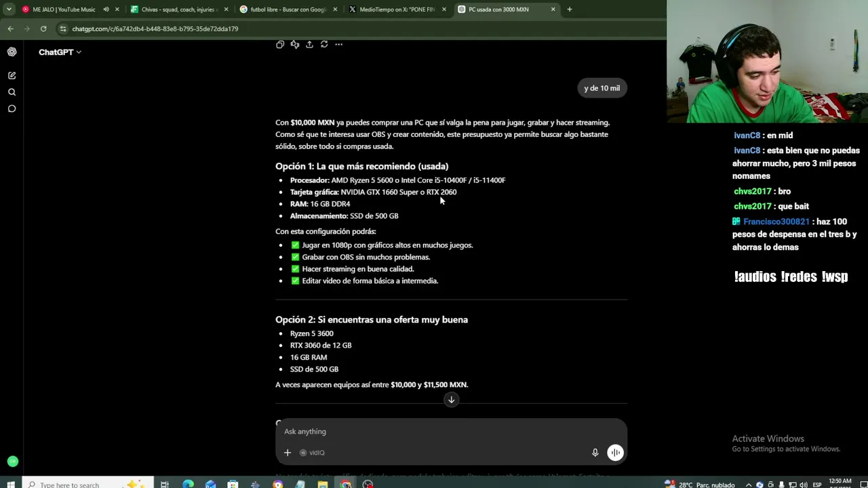Regenerate the response with the retry icon
Screen dimensions: 868x488
click(324, 44)
